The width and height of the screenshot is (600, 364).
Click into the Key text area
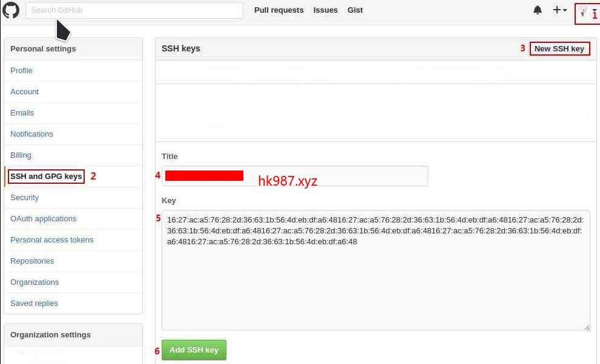376,270
